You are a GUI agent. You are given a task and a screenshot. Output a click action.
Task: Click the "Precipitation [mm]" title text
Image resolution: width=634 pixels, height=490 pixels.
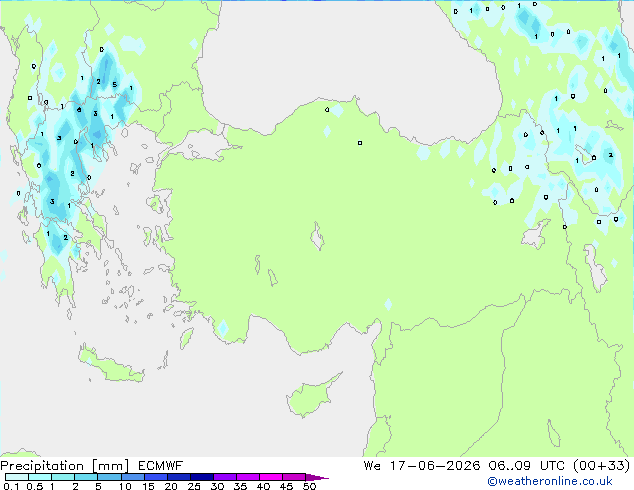[65, 466]
